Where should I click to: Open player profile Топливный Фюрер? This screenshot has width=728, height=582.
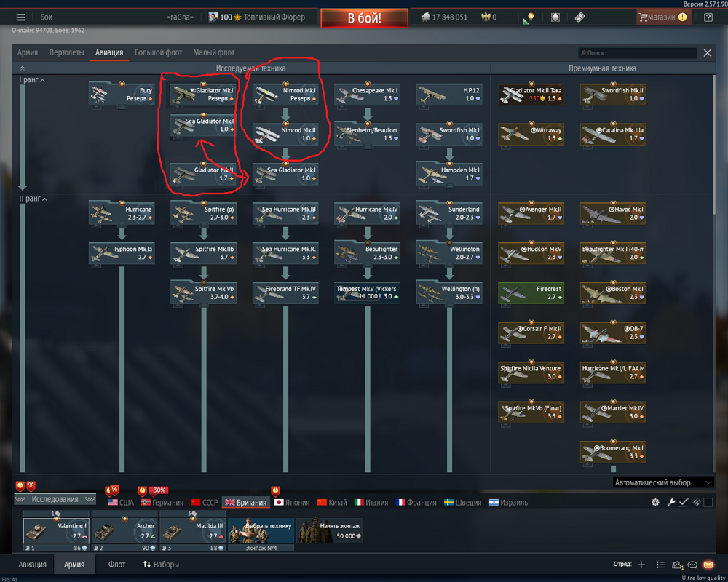point(257,17)
